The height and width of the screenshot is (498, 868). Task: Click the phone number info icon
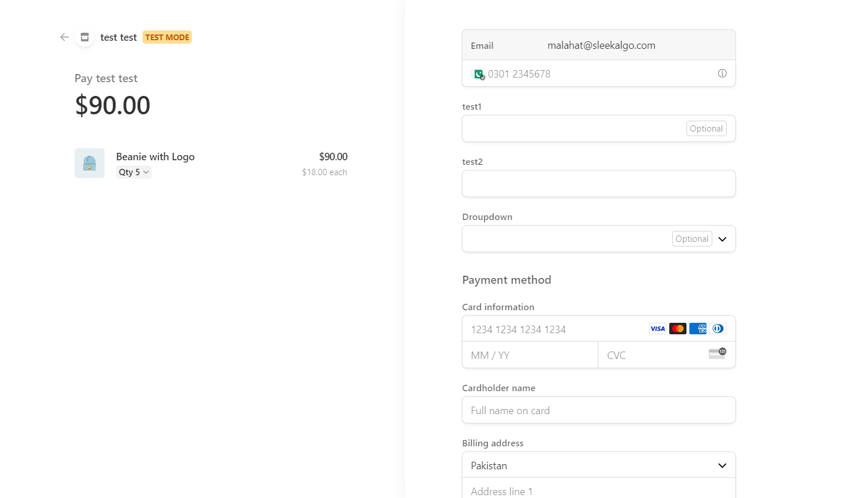[x=722, y=74]
